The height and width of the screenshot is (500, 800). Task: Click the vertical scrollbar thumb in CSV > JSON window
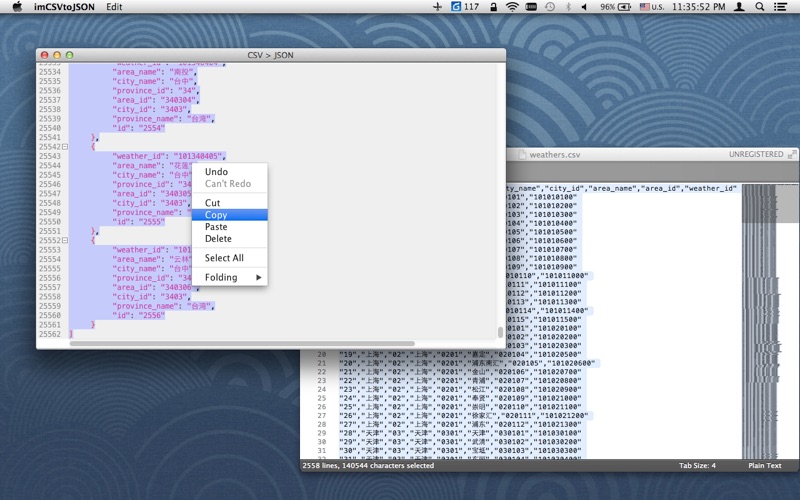coord(500,332)
